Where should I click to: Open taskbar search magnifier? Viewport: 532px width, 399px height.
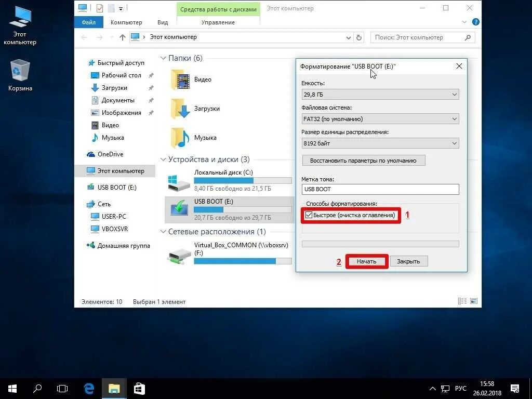pyautogui.click(x=37, y=389)
